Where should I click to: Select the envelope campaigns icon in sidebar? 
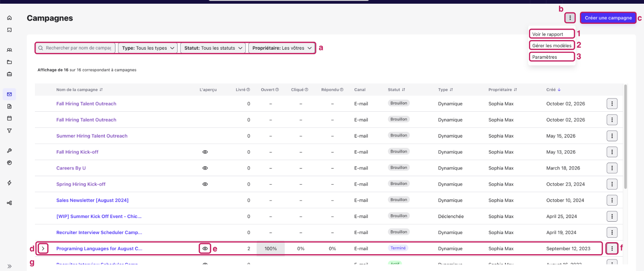pyautogui.click(x=9, y=94)
